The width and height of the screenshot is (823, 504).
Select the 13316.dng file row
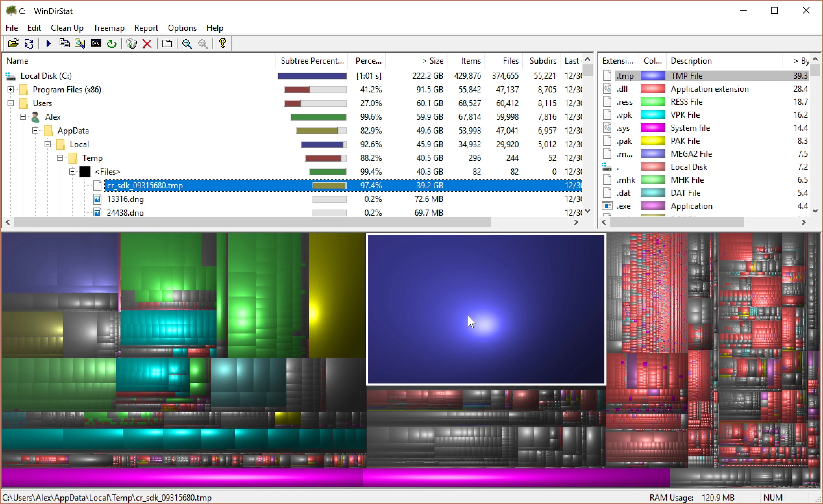pyautogui.click(x=125, y=199)
